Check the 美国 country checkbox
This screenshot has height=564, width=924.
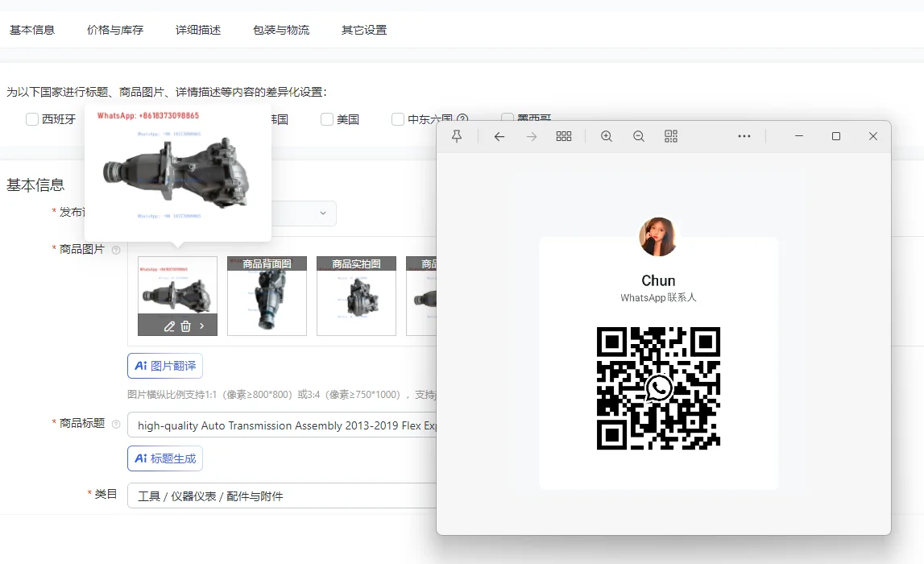(x=326, y=118)
